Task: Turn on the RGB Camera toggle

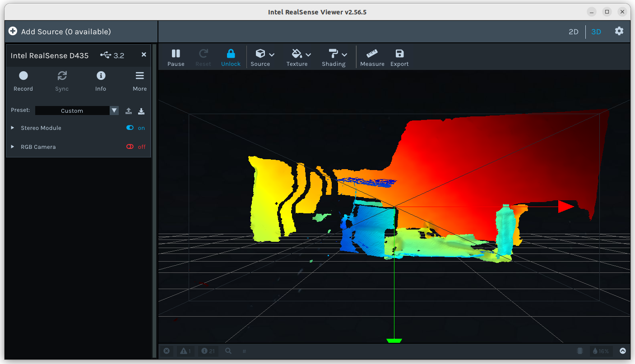Action: [130, 147]
